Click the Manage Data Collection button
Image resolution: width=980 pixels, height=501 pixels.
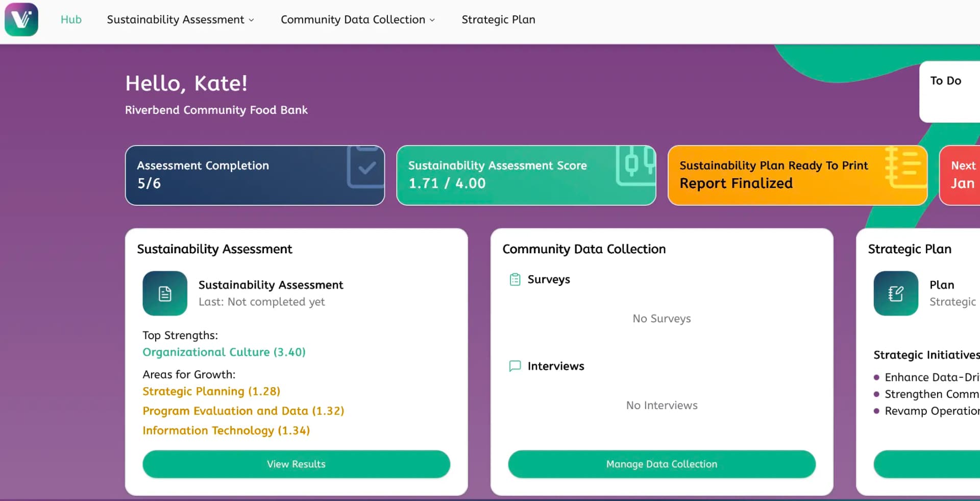tap(661, 464)
